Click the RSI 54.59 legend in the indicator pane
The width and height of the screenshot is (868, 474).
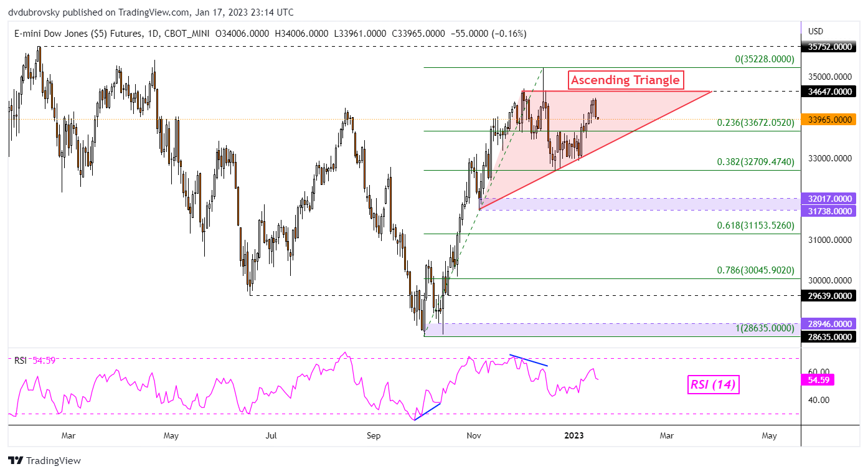(35, 360)
